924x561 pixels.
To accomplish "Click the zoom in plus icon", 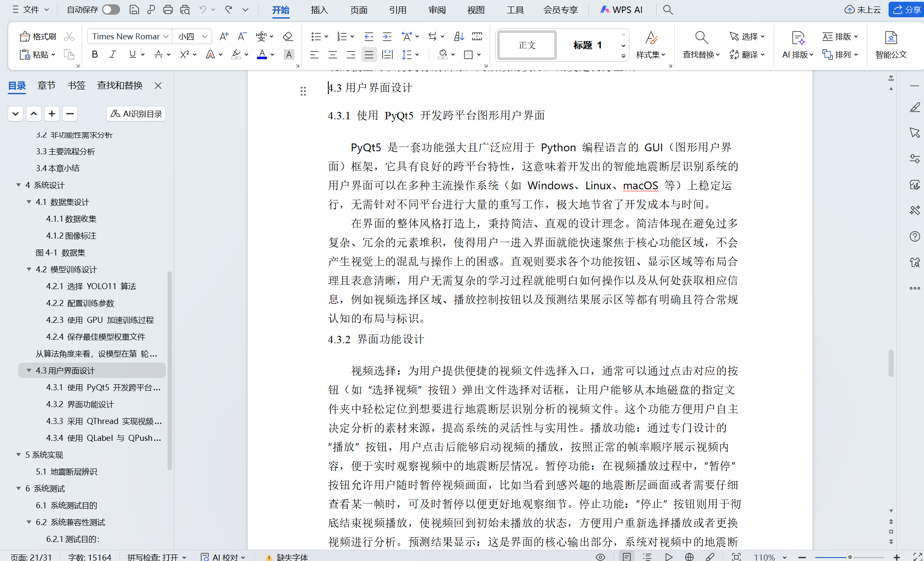I will pos(897,557).
